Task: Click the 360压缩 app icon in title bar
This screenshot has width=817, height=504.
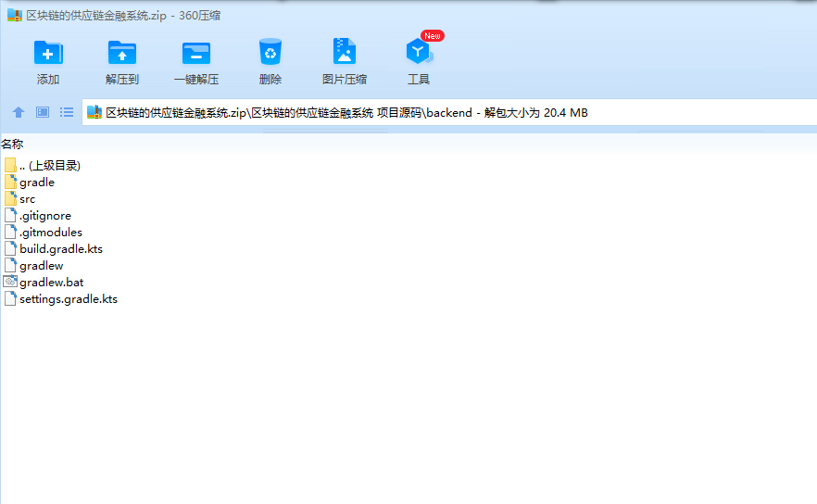Action: (x=15, y=15)
